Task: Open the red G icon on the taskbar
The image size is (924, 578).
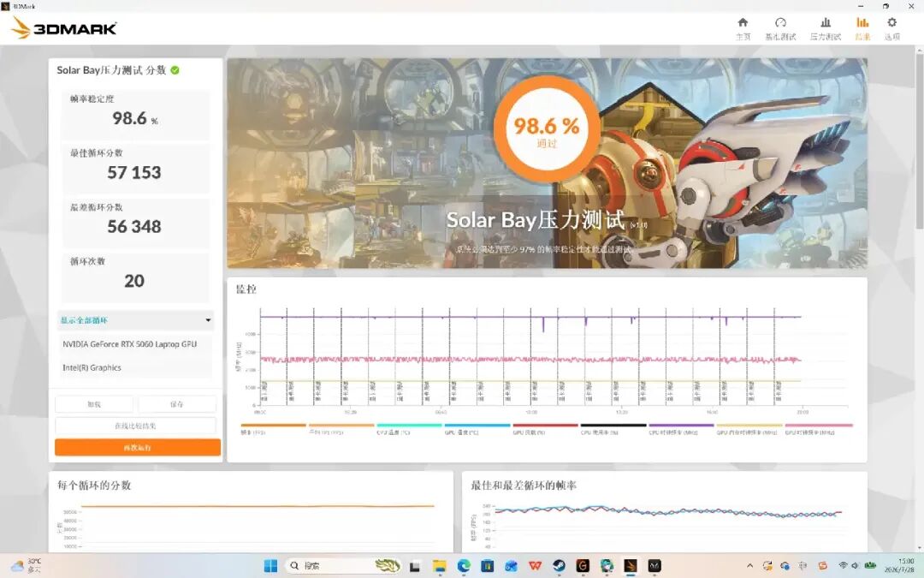Action: [x=583, y=566]
